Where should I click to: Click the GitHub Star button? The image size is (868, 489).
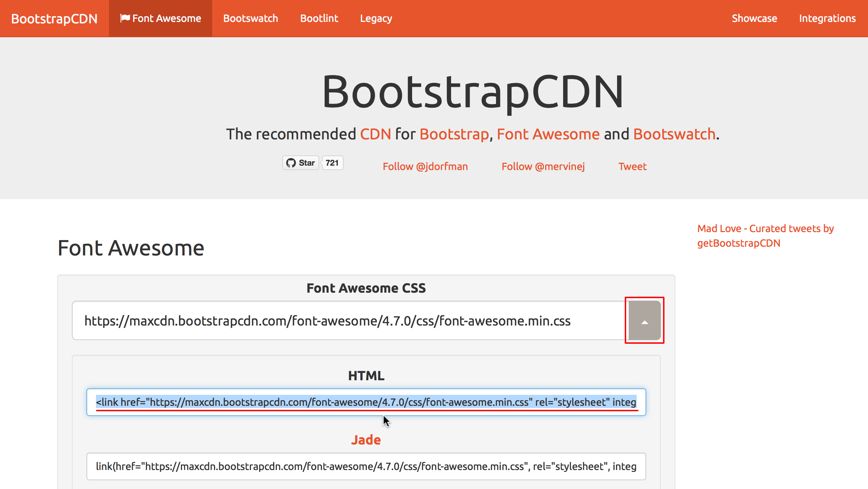coord(301,163)
